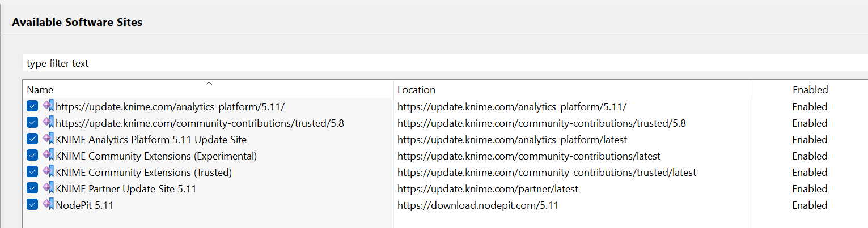This screenshot has height=228, width=868.
Task: Click the icon for KNIME Community Extensions (Trusted)
Action: tap(48, 171)
